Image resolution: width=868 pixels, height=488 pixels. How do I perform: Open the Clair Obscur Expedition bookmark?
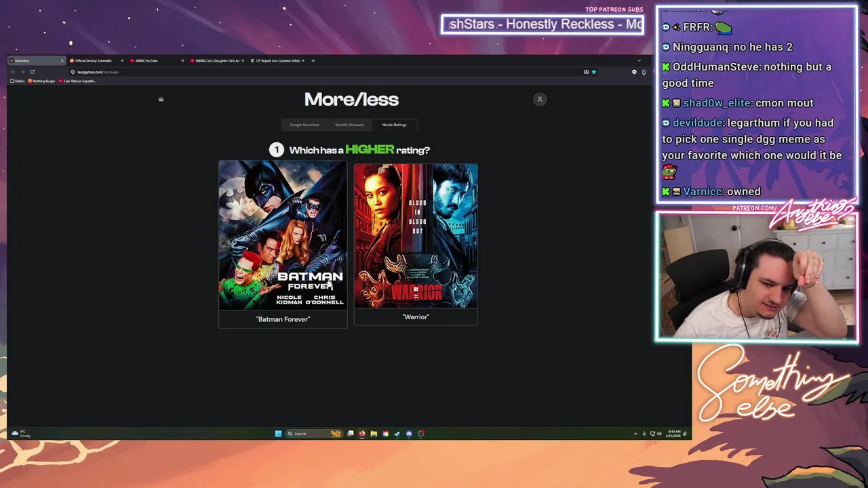pos(78,81)
